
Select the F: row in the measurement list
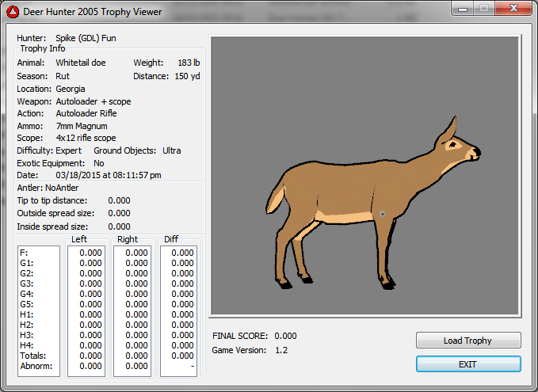[x=23, y=253]
